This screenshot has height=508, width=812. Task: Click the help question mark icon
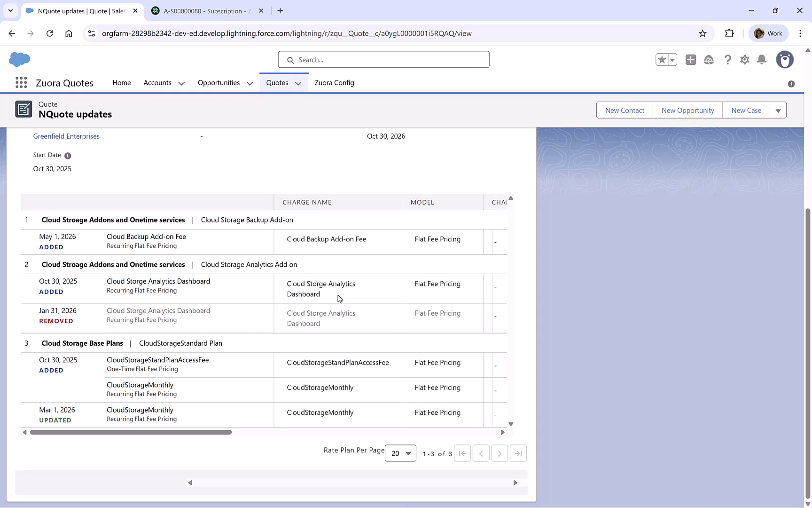[x=728, y=60]
